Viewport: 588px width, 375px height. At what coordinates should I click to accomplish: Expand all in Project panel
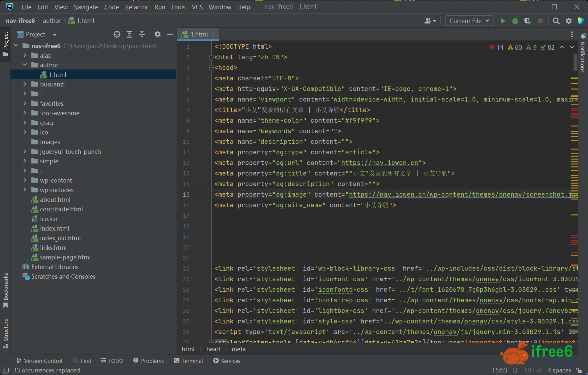coord(129,34)
